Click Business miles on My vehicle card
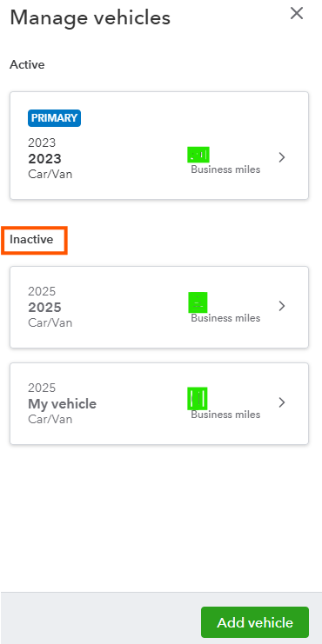The height and width of the screenshot is (644, 322). click(x=225, y=415)
